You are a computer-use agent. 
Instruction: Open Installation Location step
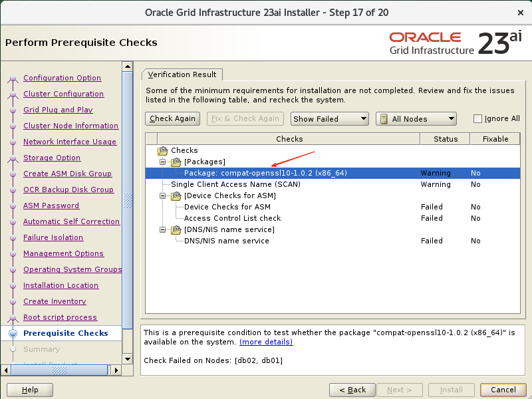coord(61,285)
